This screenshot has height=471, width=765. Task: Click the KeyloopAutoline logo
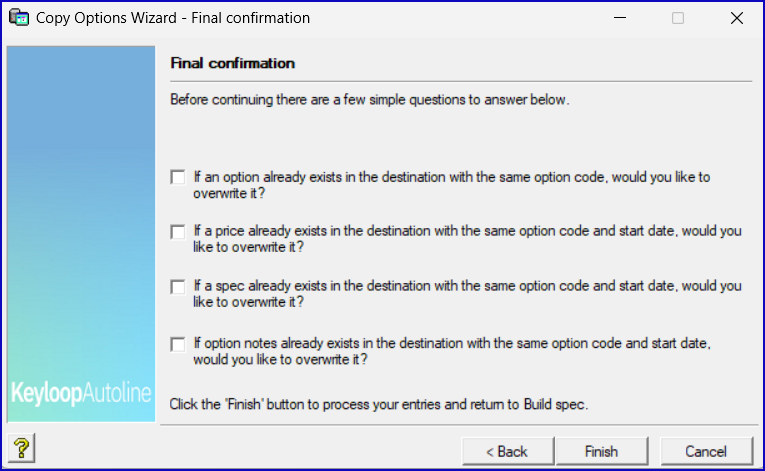click(81, 393)
